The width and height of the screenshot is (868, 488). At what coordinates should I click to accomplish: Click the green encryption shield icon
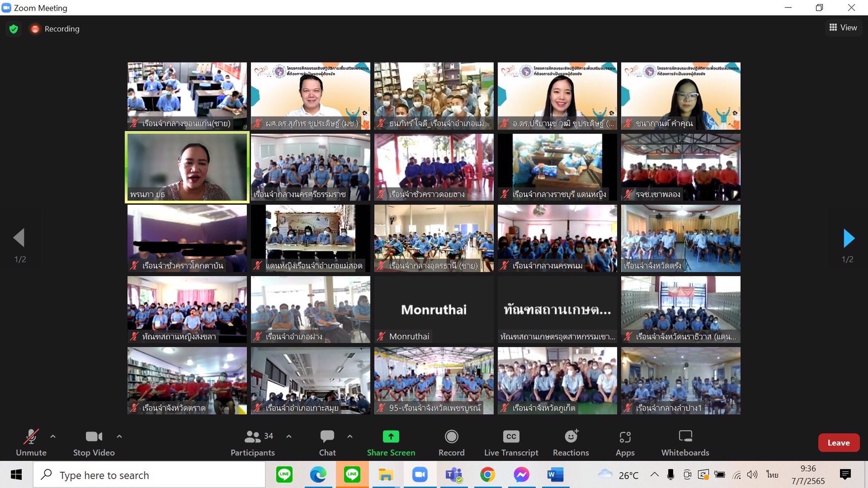click(14, 29)
